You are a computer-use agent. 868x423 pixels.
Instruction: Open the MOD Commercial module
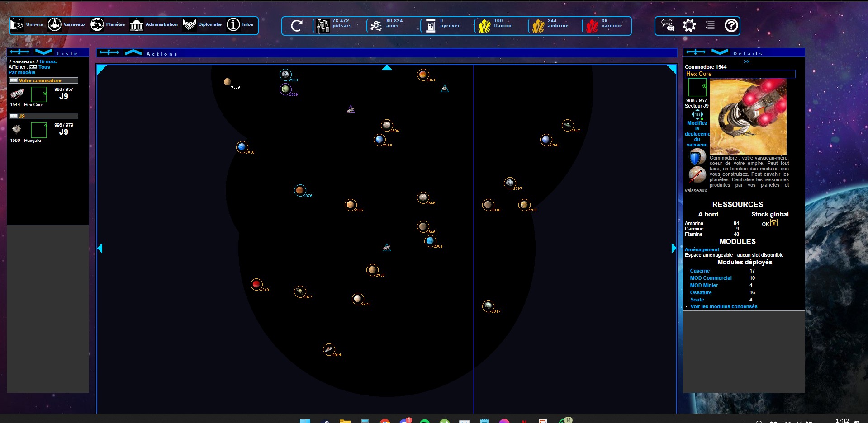pos(711,278)
